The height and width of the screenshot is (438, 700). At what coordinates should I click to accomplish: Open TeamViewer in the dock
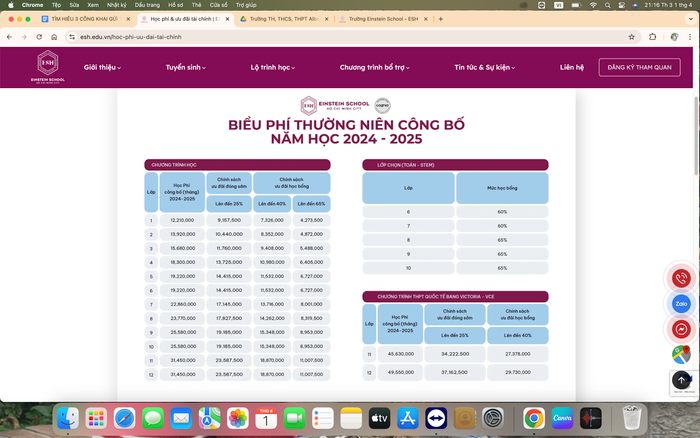click(436, 419)
